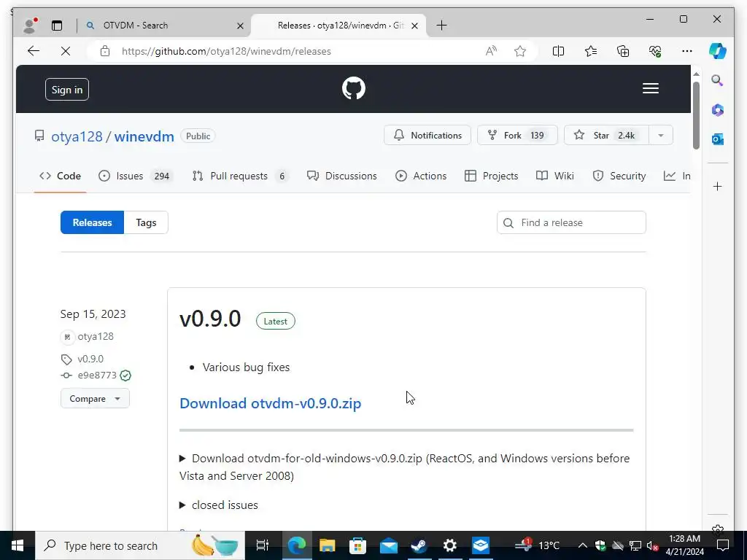This screenshot has height=560, width=747.
Task: Open the Compare dropdown
Action: 95,399
